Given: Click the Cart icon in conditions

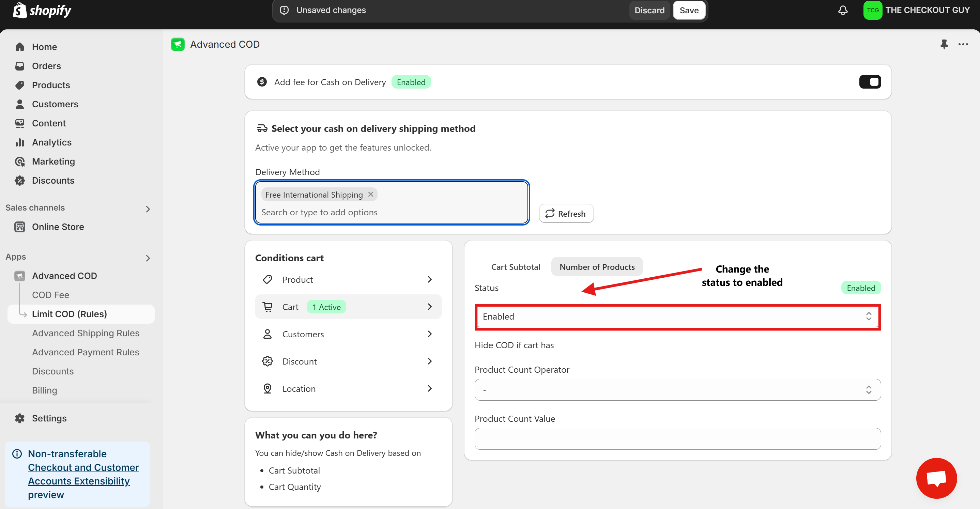Looking at the screenshot, I should [x=267, y=307].
